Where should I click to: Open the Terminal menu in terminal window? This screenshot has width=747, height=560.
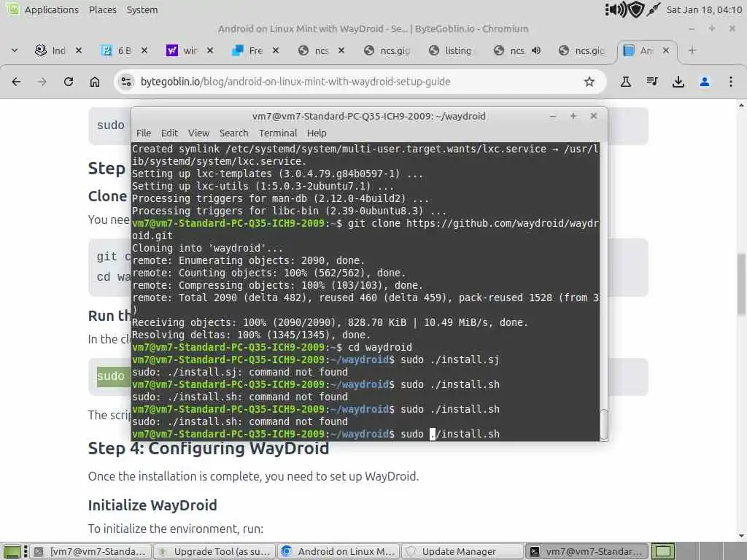click(278, 133)
